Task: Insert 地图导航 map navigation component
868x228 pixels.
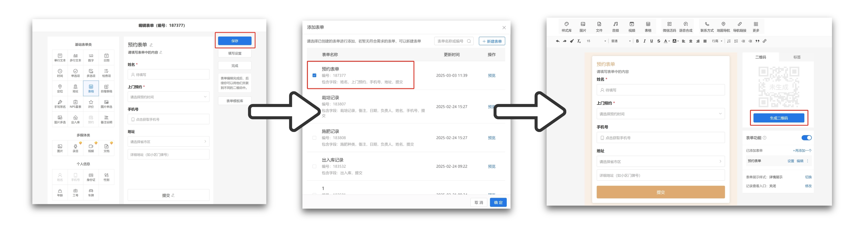Action: coord(723,26)
